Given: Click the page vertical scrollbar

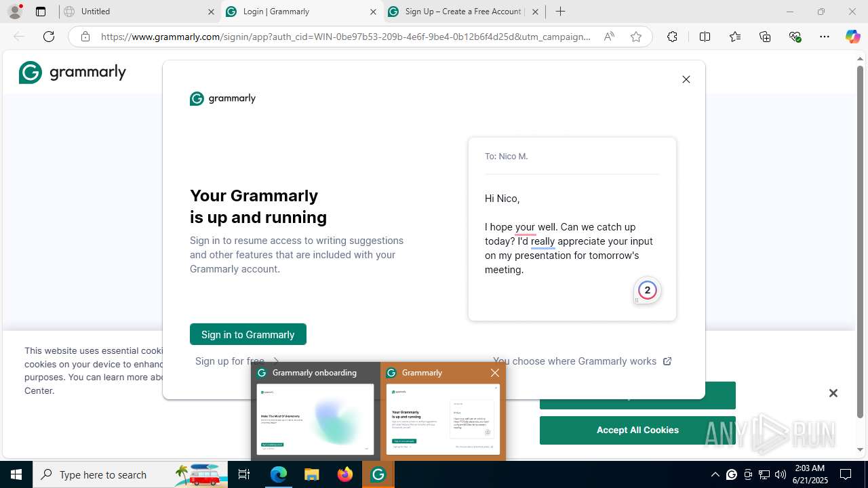Looking at the screenshot, I should point(860,241).
